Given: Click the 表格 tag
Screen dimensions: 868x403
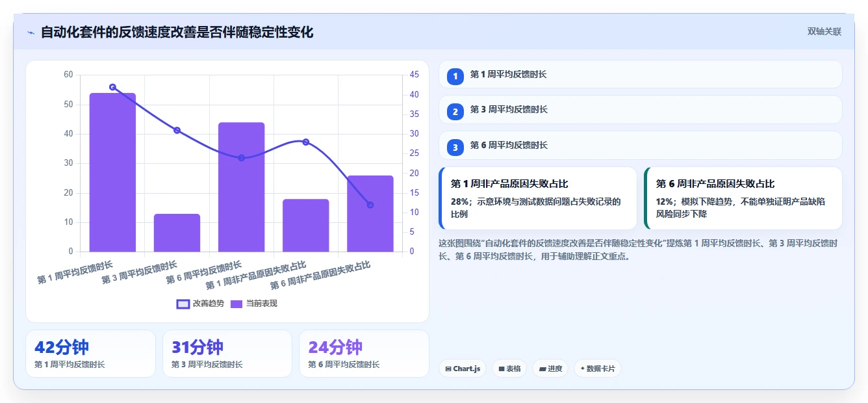Looking at the screenshot, I should pos(509,369).
